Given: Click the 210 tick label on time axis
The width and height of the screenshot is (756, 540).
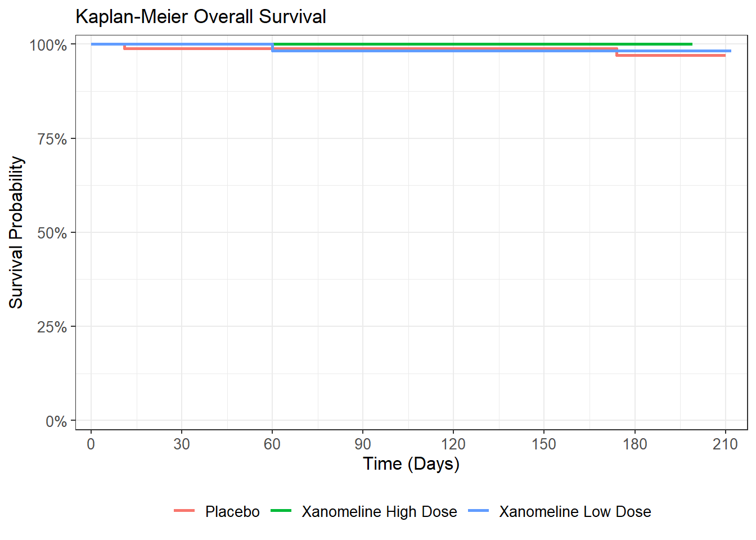Looking at the screenshot, I should pyautogui.click(x=725, y=444).
